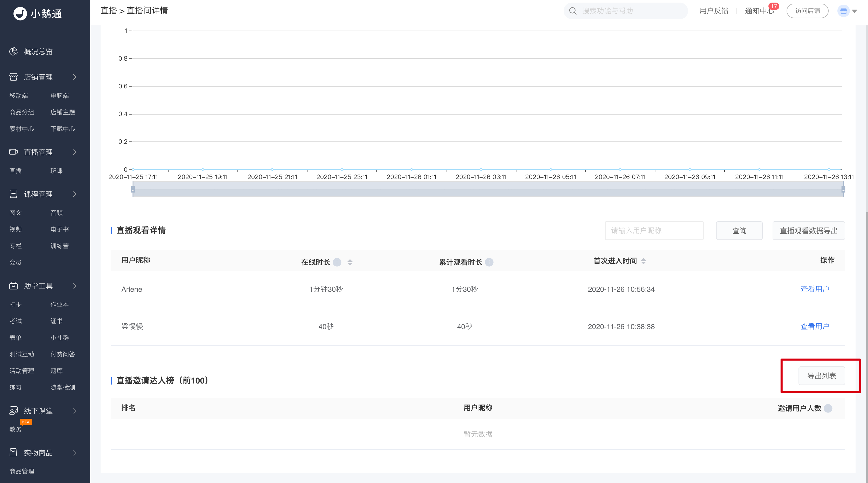Open 通知中心 link
The height and width of the screenshot is (483, 868).
(759, 11)
